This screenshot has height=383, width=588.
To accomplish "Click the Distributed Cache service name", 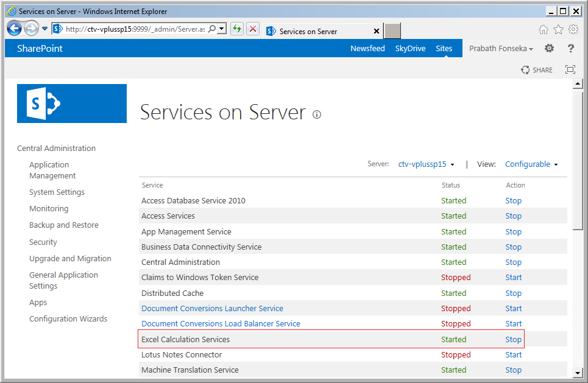I will tap(172, 293).
